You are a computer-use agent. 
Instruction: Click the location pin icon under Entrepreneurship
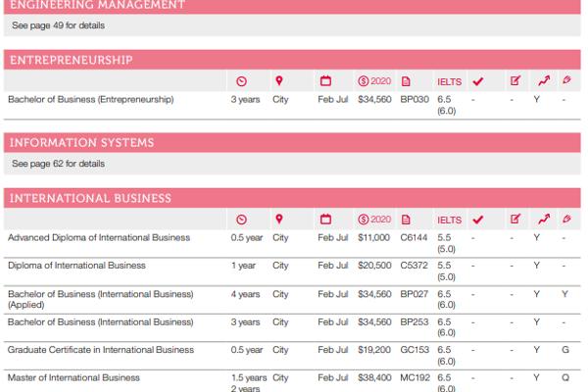tap(278, 80)
